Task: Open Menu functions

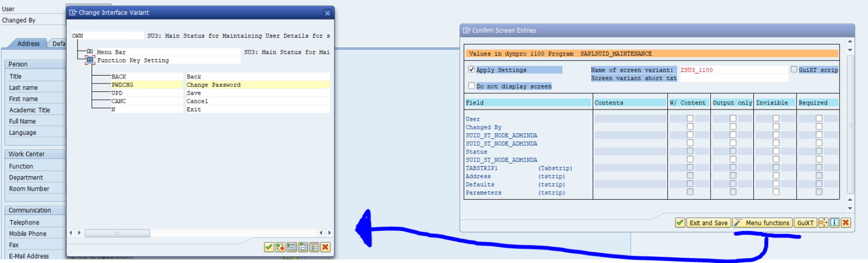Action: tap(762, 223)
